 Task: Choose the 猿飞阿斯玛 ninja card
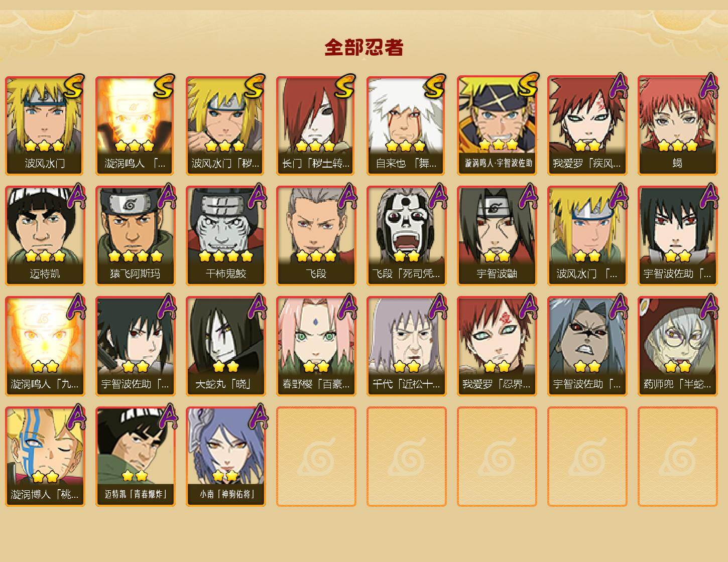click(135, 236)
